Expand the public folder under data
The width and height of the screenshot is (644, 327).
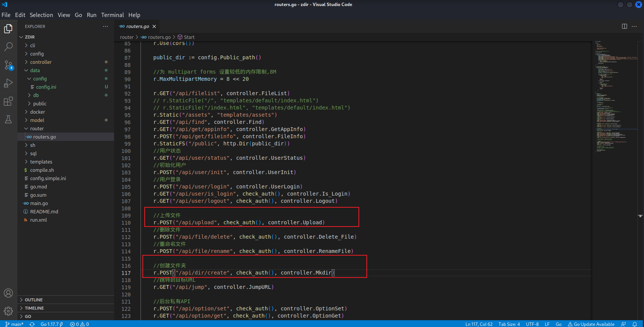66,103
